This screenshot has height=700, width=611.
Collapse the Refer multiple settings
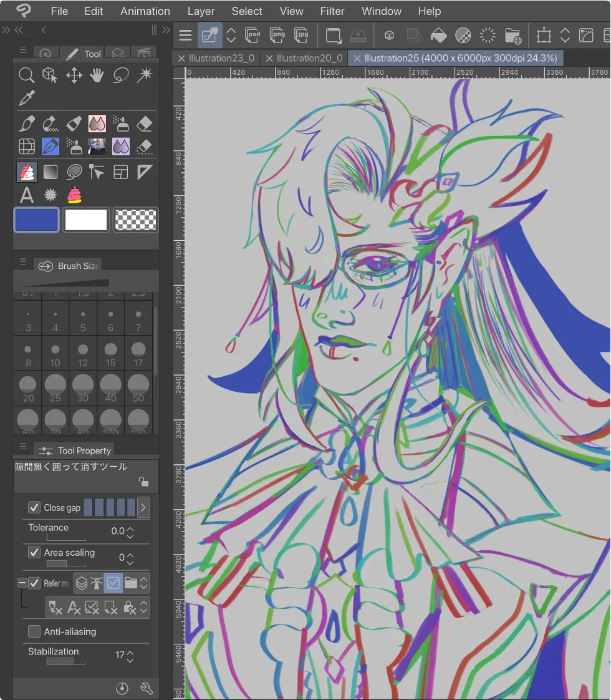point(22,583)
